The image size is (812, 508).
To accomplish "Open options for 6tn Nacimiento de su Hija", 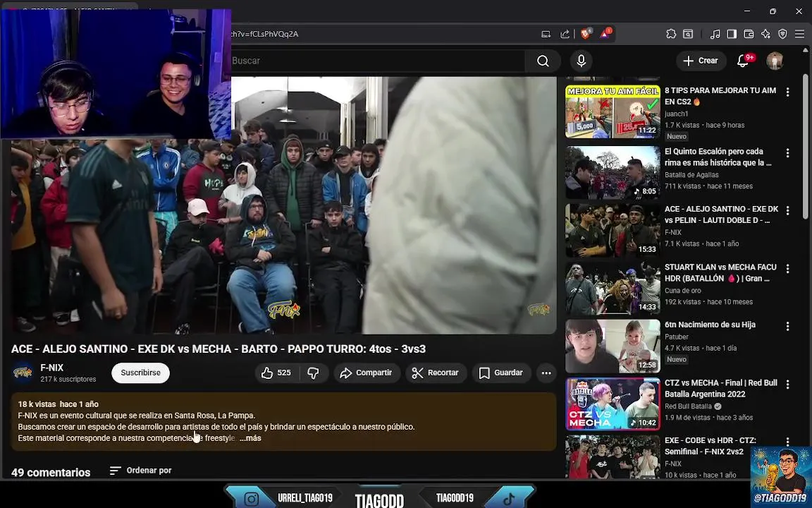I will pyautogui.click(x=787, y=326).
